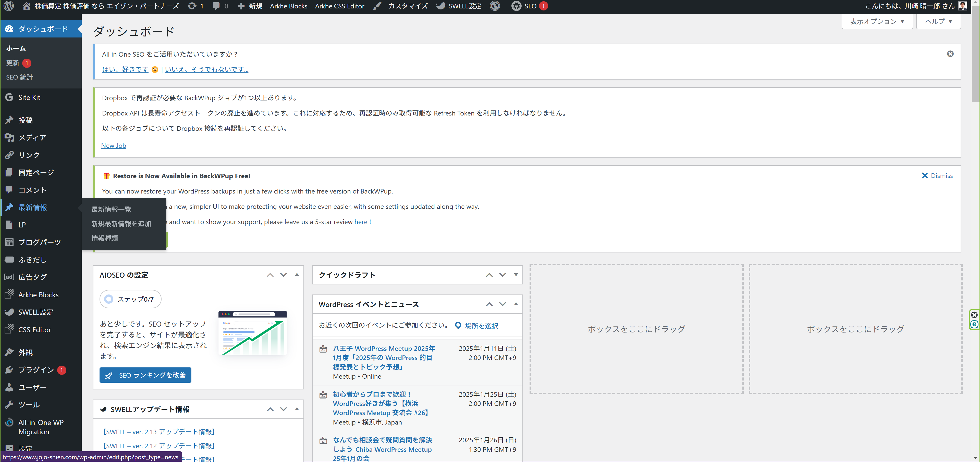This screenshot has height=462, width=980.
Task: Select 最新情報一覧 in the flyout submenu
Action: (111, 209)
